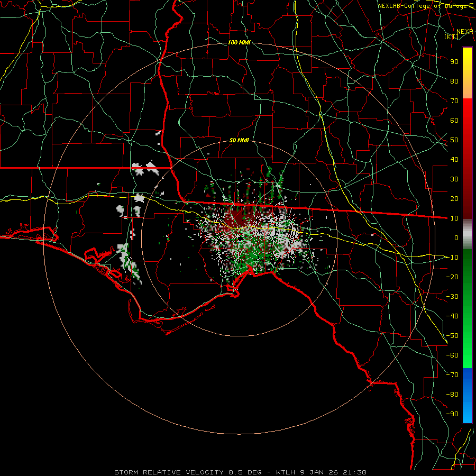Click the 80 value on the velocity scale
The width and height of the screenshot is (476, 476).
tap(454, 81)
